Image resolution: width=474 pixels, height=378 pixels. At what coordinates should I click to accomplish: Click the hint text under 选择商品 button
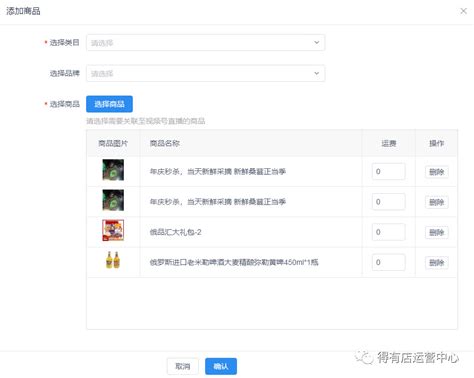pyautogui.click(x=146, y=121)
